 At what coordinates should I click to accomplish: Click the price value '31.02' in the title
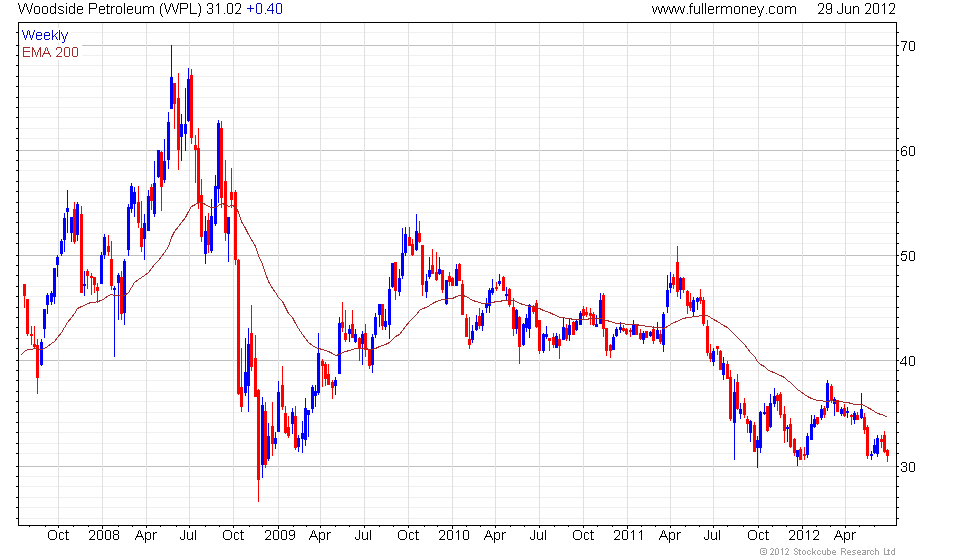(x=224, y=9)
